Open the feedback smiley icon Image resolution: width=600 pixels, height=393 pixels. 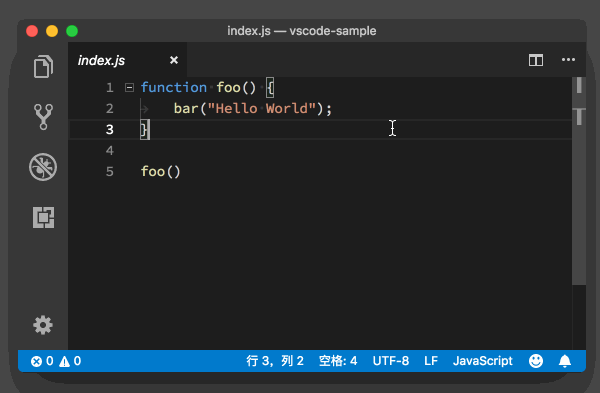click(x=536, y=361)
